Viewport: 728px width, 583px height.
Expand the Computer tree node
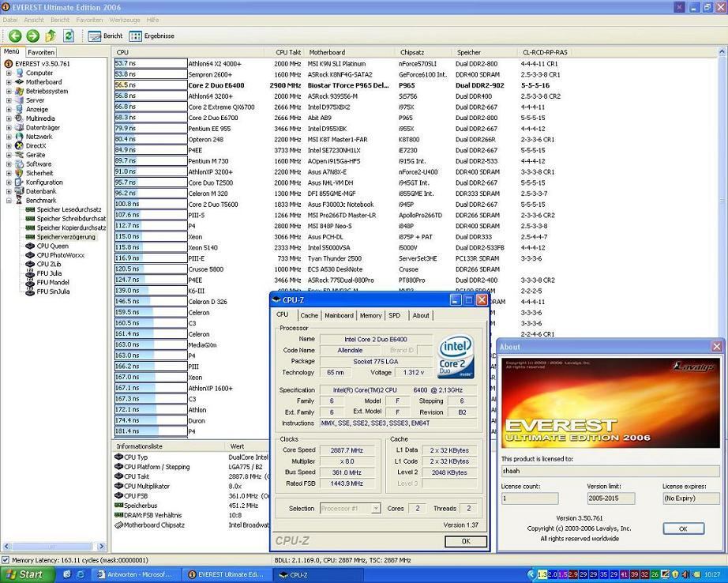pos(9,73)
